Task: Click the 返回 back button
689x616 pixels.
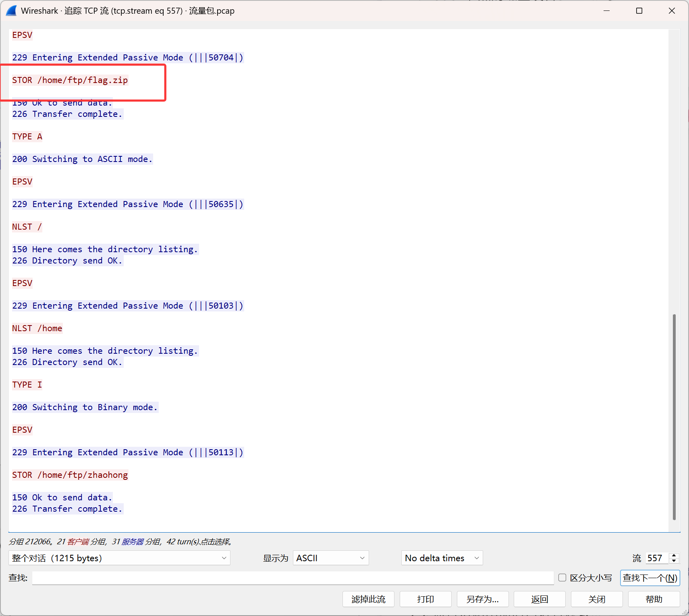Action: pyautogui.click(x=540, y=599)
